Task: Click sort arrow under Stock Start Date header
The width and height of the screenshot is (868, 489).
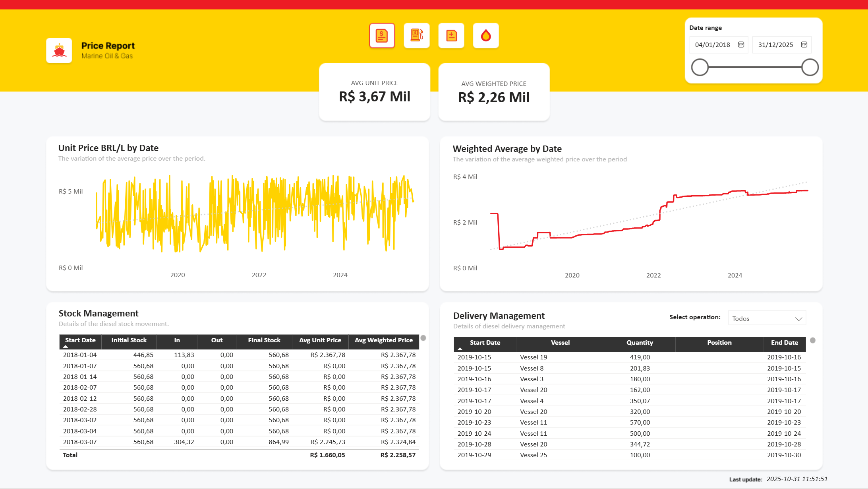Action: tap(66, 347)
